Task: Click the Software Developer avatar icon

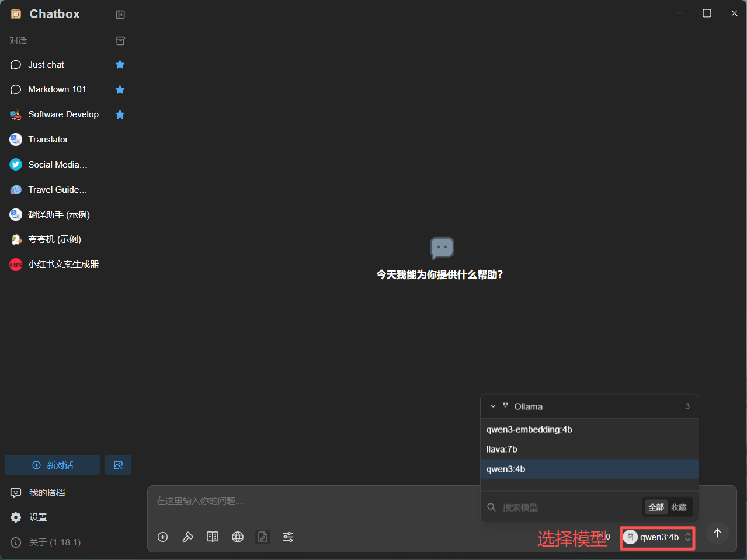Action: 16,114
